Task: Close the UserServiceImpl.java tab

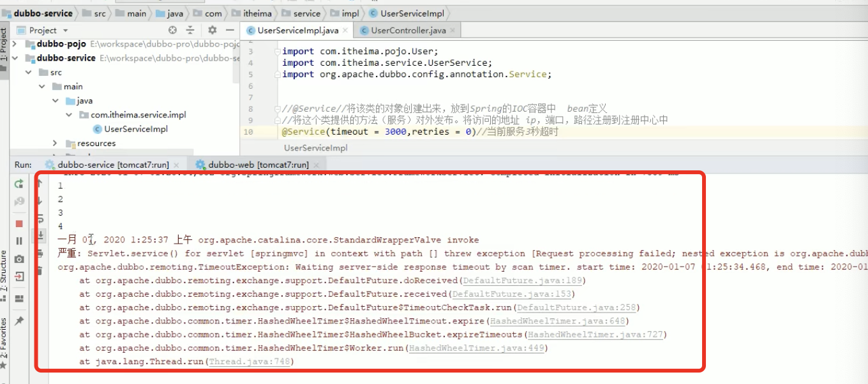Action: 345,30
